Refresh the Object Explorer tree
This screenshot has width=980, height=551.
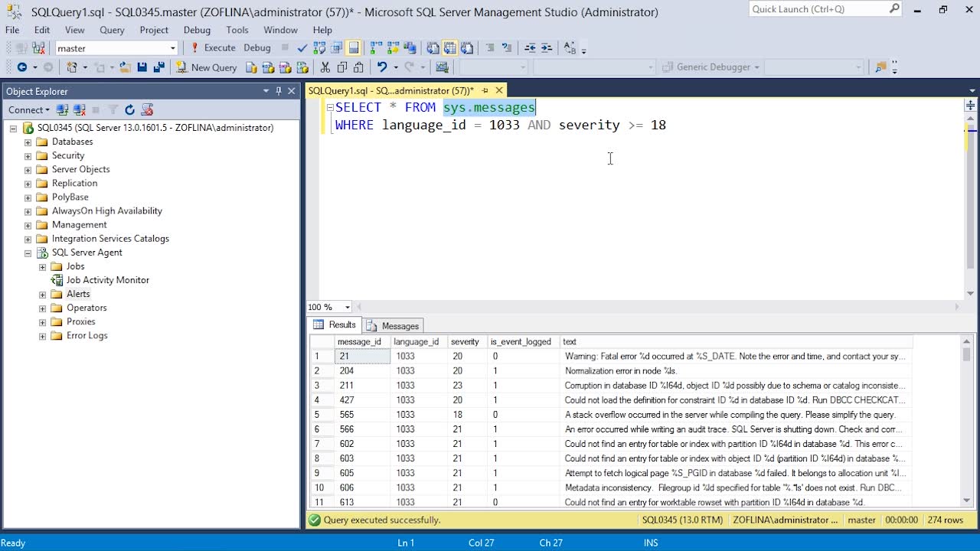tap(129, 110)
